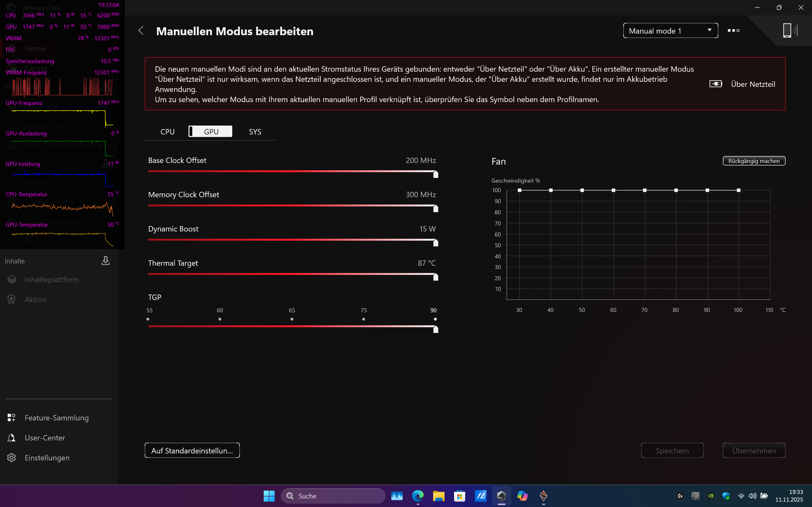Click the Auf Standardeinstellungen reset button

click(192, 451)
